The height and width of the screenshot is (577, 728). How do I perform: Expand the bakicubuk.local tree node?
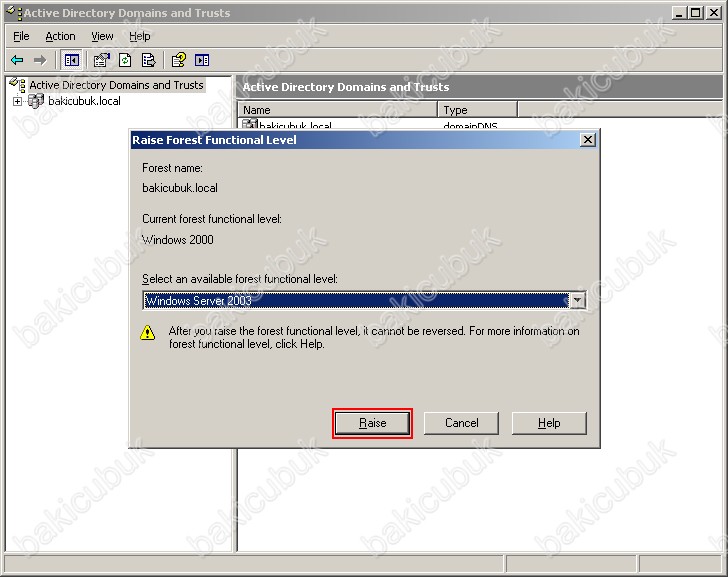[17, 101]
